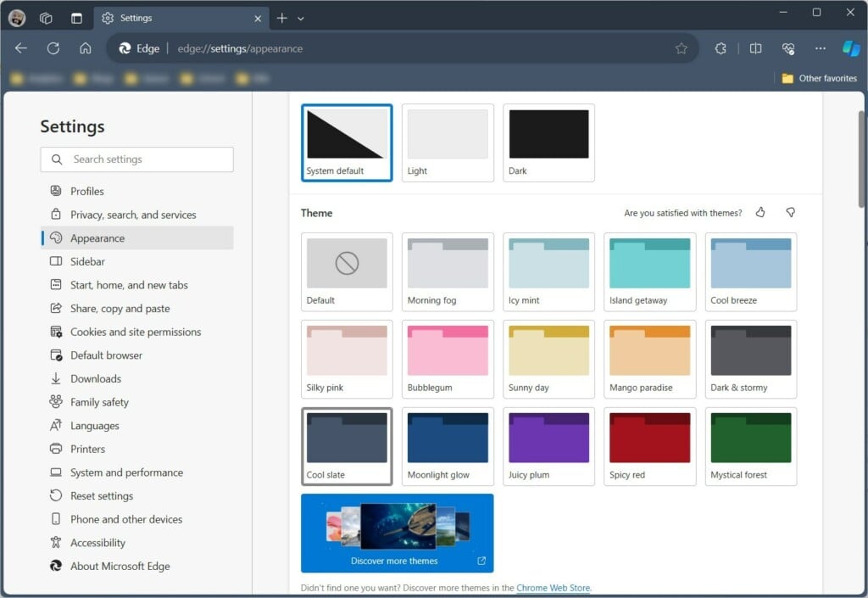868x598 pixels.
Task: Open the Other favorites folder
Action: [x=820, y=78]
